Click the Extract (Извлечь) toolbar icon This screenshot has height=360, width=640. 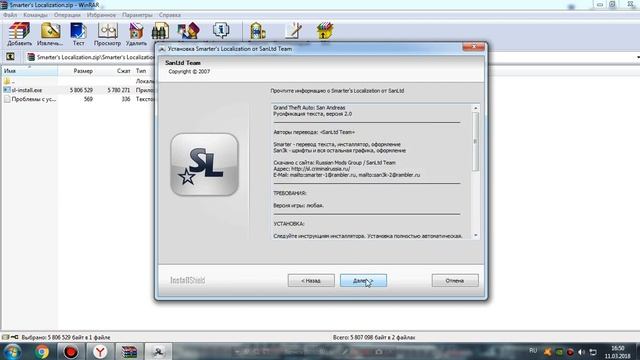[50, 34]
